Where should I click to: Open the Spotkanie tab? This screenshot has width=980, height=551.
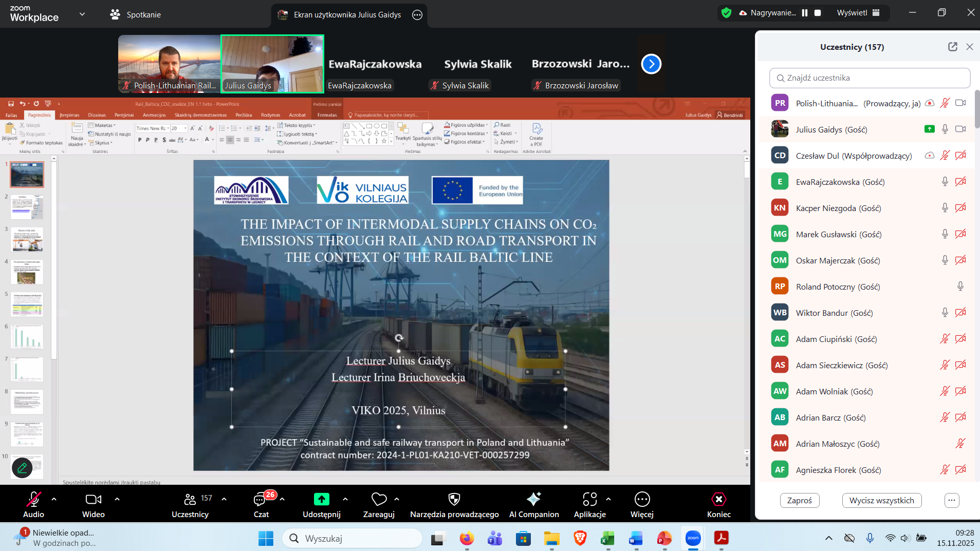(136, 14)
